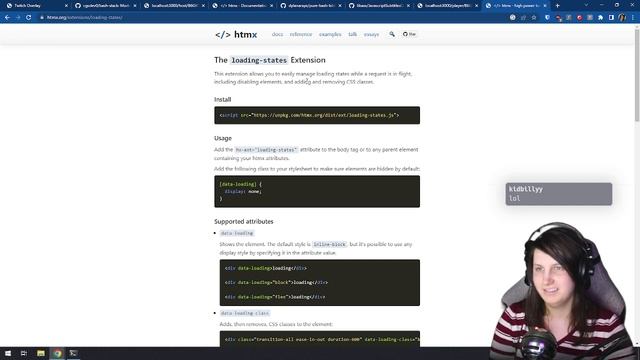Open the terminal icon in the taskbar
The width and height of the screenshot is (640, 360).
coord(73,353)
